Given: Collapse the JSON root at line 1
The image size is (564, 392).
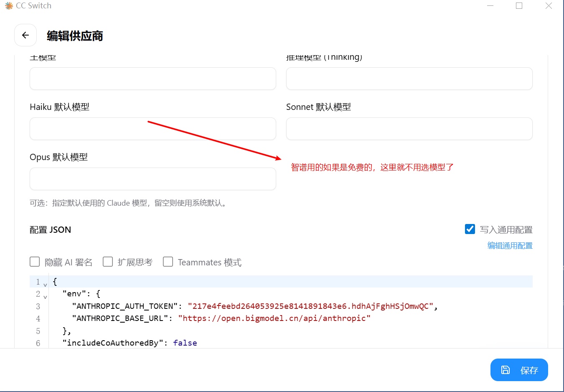Looking at the screenshot, I should pyautogui.click(x=45, y=285).
